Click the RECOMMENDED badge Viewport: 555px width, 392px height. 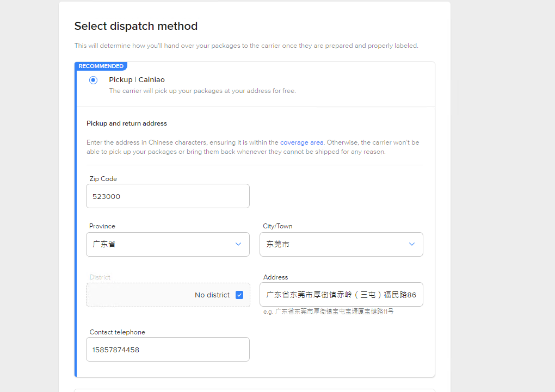click(x=101, y=66)
